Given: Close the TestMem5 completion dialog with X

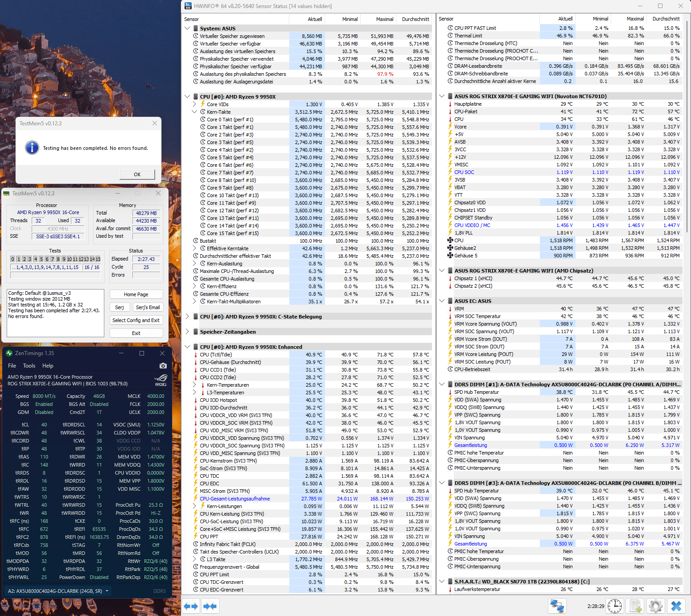Looking at the screenshot, I should pos(155,123).
